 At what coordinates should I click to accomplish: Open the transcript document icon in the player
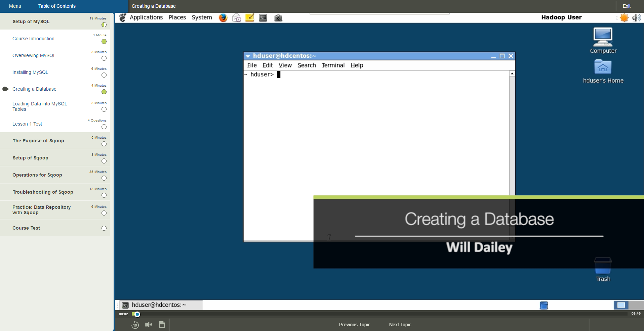point(162,325)
